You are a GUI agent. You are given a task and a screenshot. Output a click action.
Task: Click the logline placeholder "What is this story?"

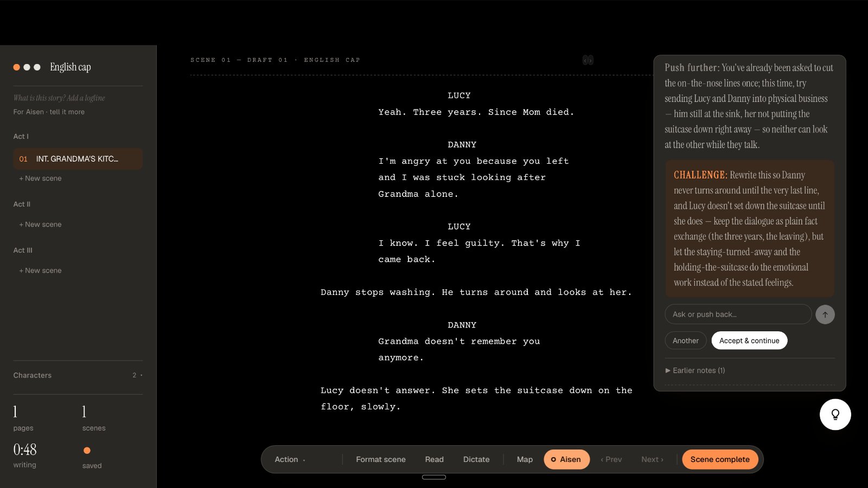click(x=59, y=98)
